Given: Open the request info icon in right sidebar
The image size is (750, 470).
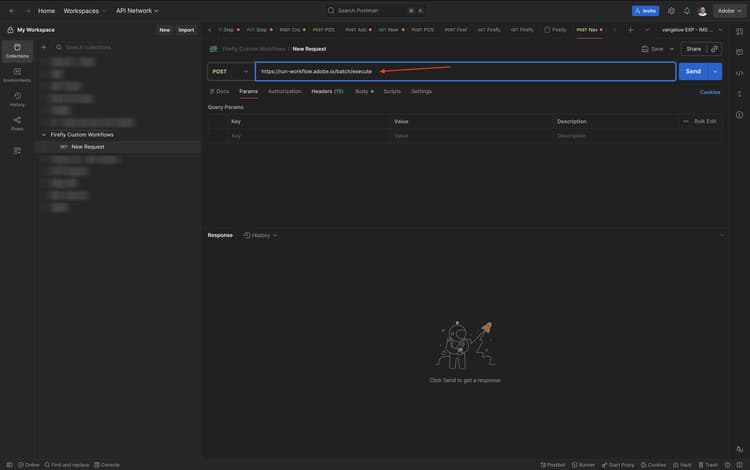Looking at the screenshot, I should (x=739, y=115).
